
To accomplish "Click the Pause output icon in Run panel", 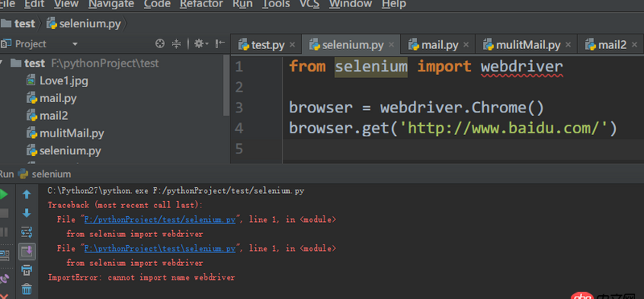I will click(4, 232).
